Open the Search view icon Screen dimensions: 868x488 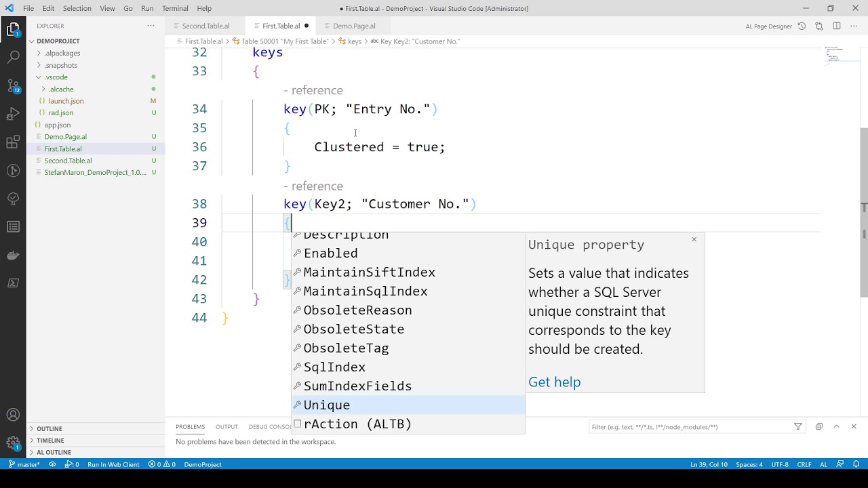point(13,58)
